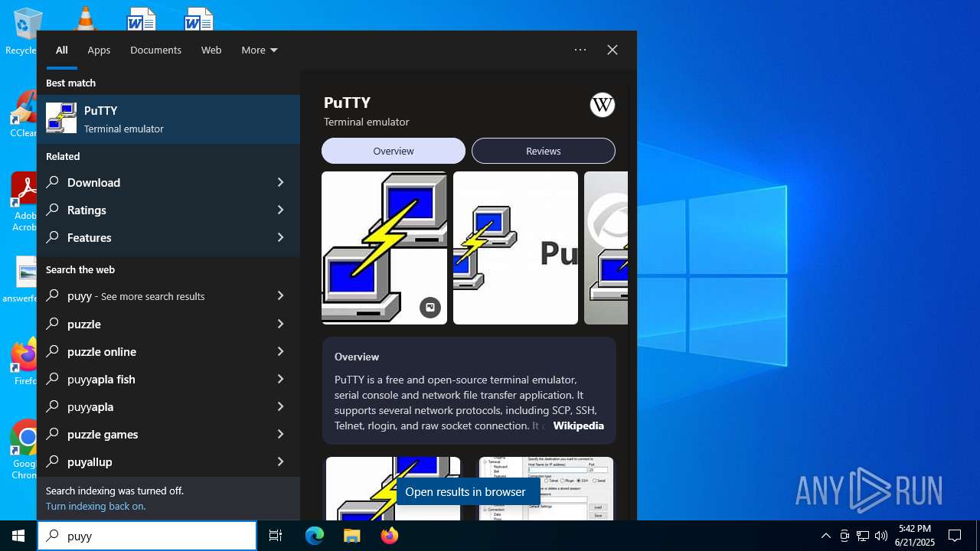
Task: Open the network status tray icon
Action: point(863,536)
